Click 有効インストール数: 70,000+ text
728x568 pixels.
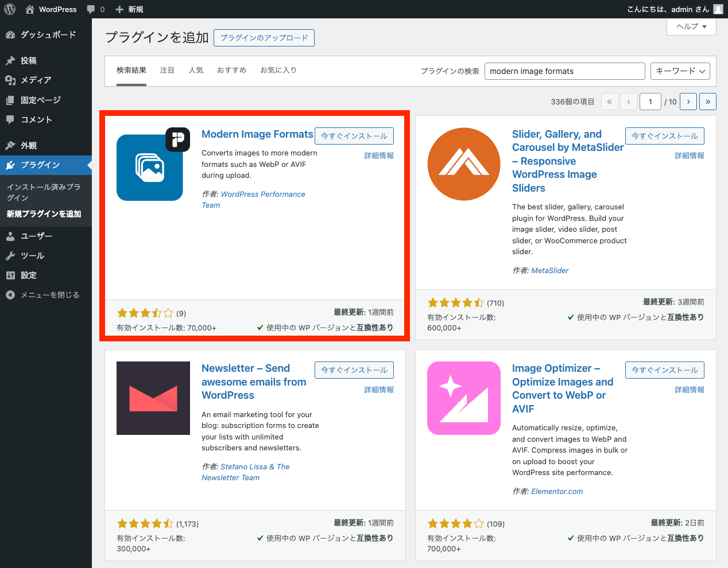(166, 328)
